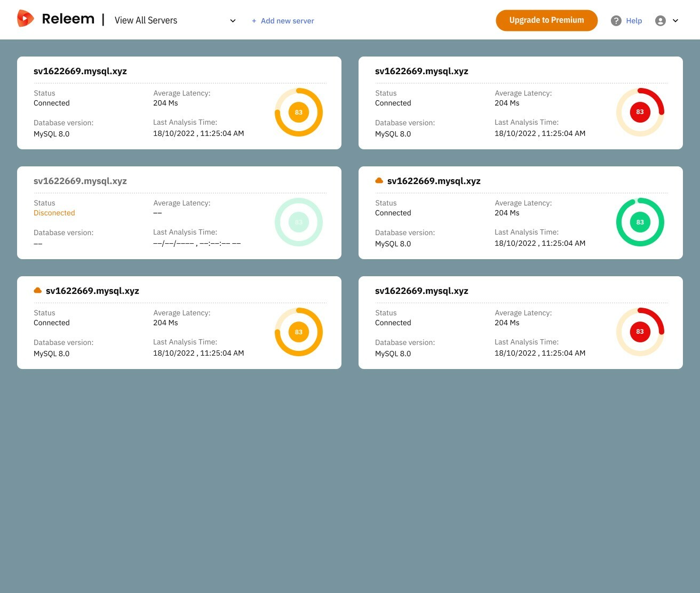This screenshot has height=593, width=700.
Task: Click the chevron arrow in the server selector
Action: pos(233,21)
